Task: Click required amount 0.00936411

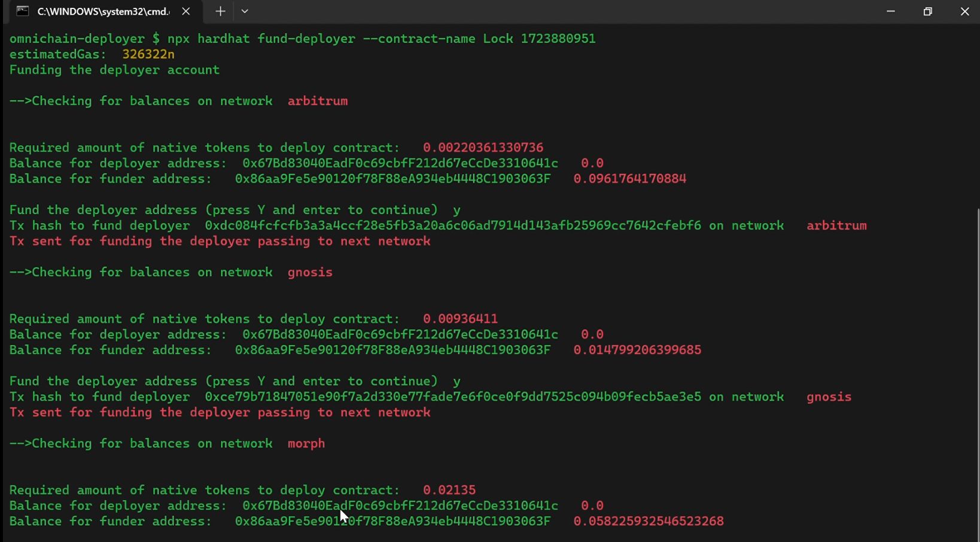Action: pyautogui.click(x=460, y=319)
